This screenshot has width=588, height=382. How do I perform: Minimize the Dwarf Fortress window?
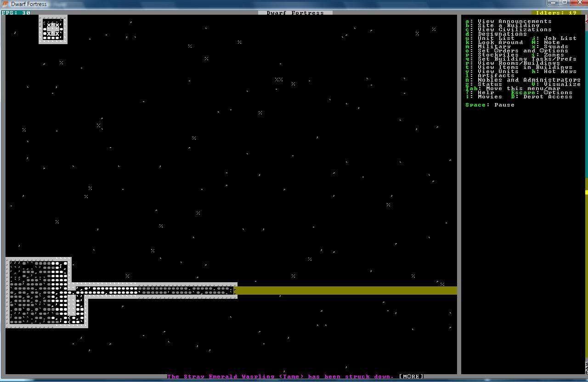[x=554, y=3]
